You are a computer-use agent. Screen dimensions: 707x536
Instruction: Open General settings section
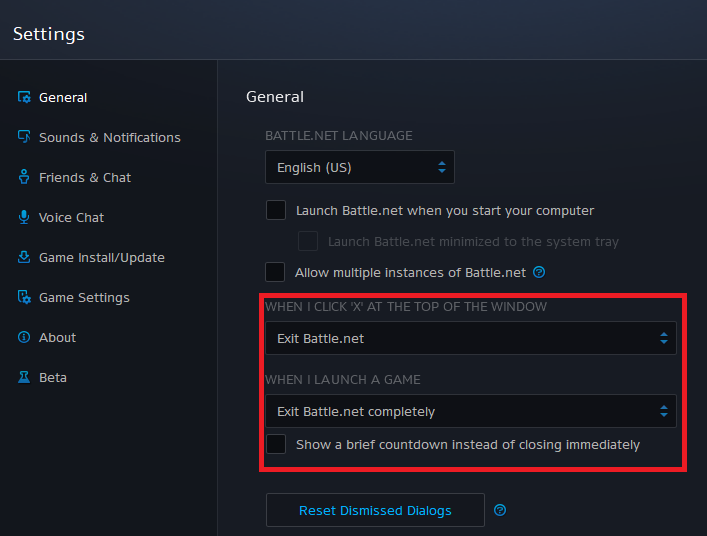click(x=63, y=97)
